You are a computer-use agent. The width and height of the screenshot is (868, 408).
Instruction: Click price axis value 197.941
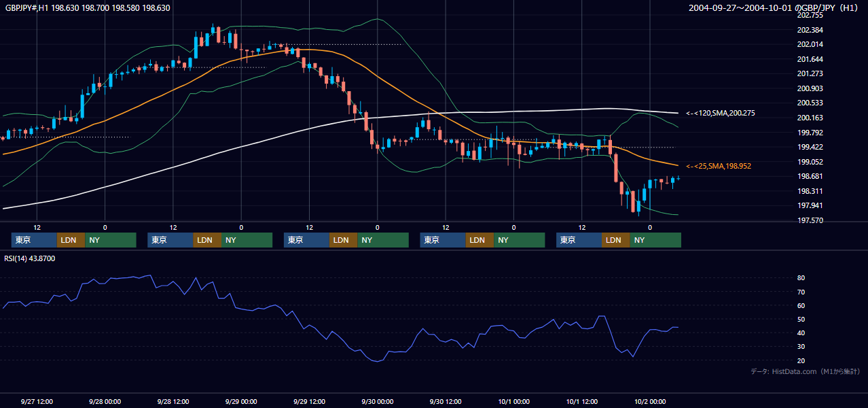click(810, 205)
